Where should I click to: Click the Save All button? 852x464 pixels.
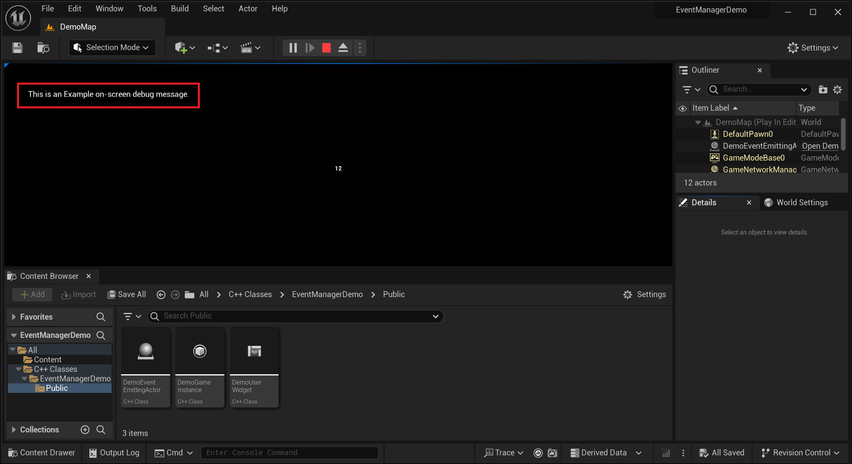[x=127, y=294]
